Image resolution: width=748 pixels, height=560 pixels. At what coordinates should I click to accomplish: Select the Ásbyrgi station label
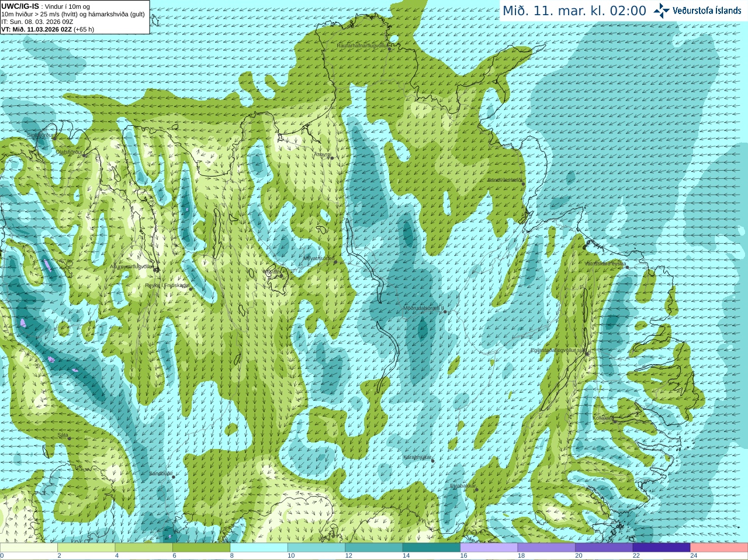(x=321, y=154)
